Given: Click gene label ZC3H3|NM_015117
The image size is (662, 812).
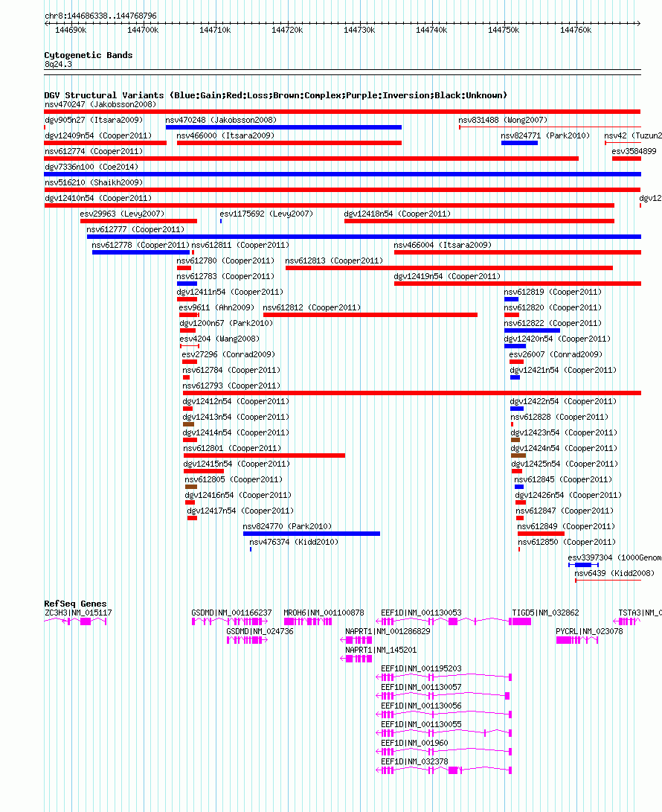Looking at the screenshot, I should click(x=78, y=613).
